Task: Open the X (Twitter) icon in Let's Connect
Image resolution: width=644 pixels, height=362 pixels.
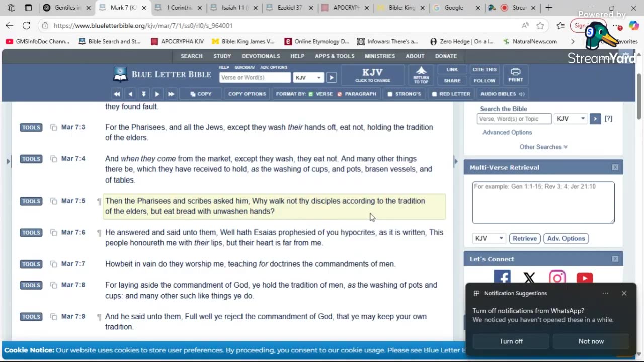Action: (x=529, y=278)
